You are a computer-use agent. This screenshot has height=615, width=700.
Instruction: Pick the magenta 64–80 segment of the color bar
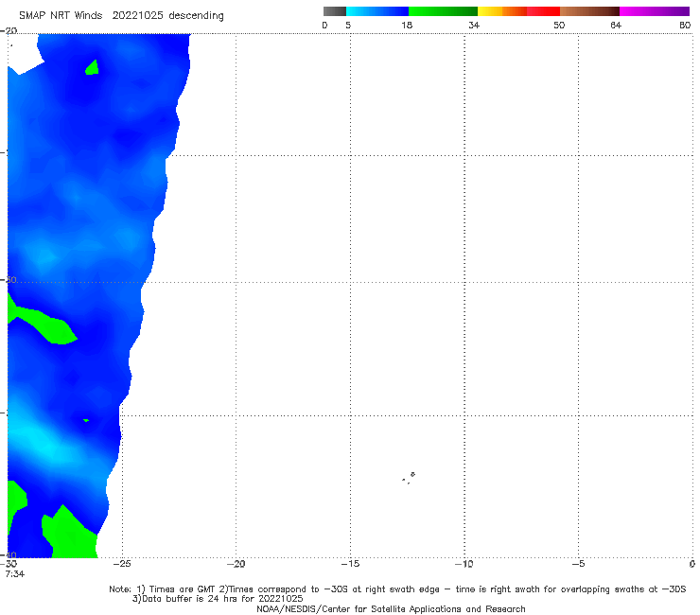click(655, 11)
